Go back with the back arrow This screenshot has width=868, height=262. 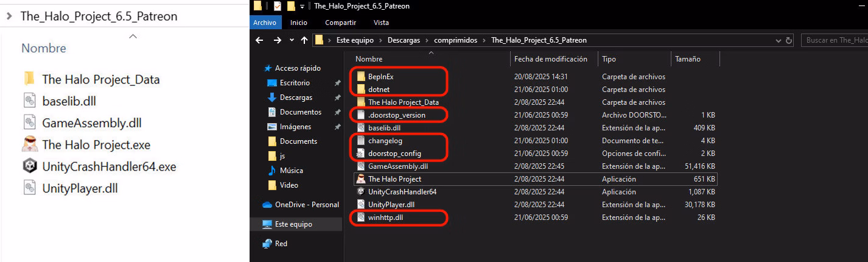click(259, 40)
